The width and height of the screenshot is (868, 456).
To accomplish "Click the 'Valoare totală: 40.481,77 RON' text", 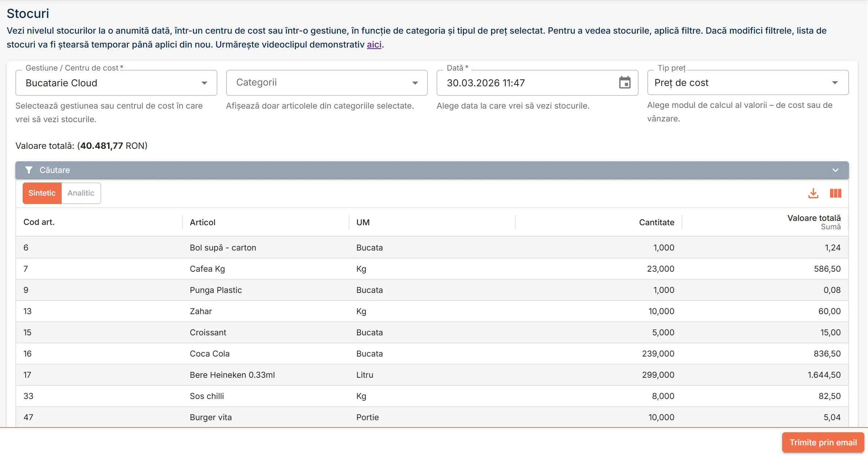I will click(x=81, y=146).
